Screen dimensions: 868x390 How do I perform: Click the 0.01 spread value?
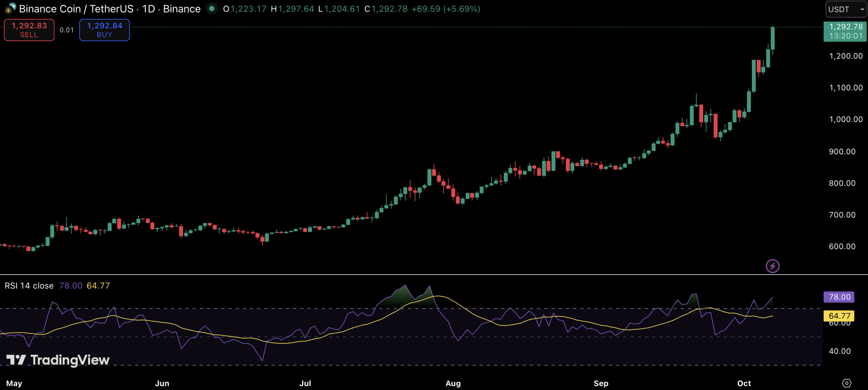click(x=66, y=30)
